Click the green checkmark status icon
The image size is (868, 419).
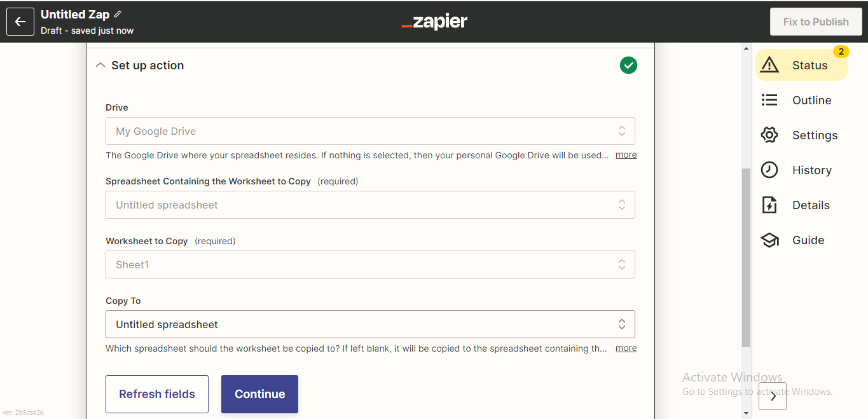pos(628,65)
